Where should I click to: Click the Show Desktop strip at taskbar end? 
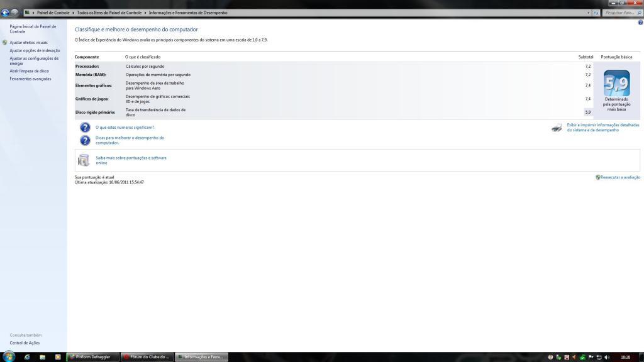tap(641, 357)
